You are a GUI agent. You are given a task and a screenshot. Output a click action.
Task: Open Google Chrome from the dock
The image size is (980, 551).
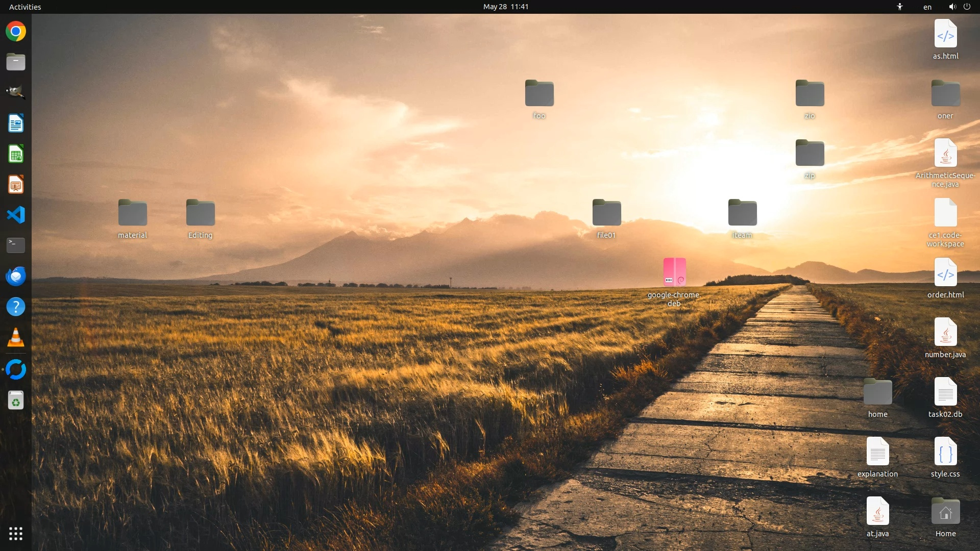pyautogui.click(x=16, y=32)
